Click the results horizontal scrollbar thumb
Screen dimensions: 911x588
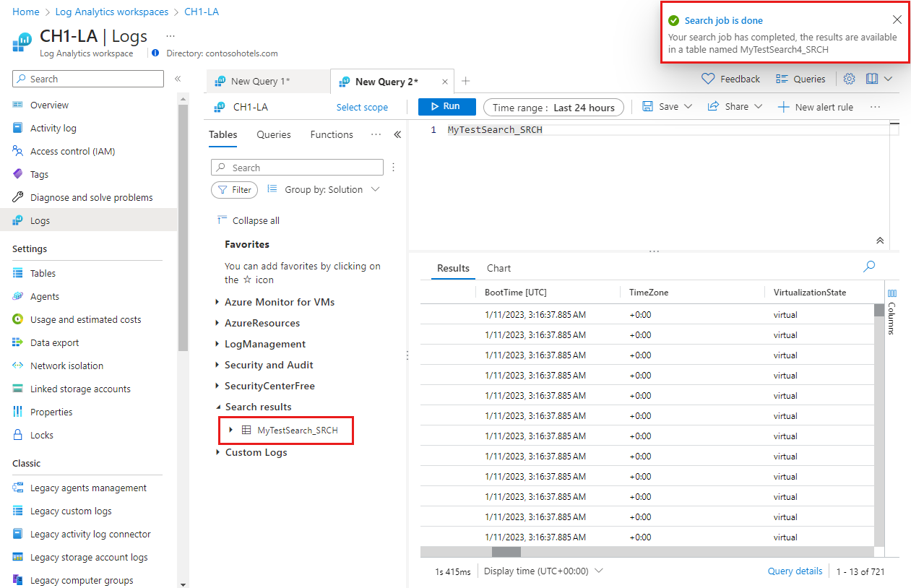pyautogui.click(x=506, y=551)
